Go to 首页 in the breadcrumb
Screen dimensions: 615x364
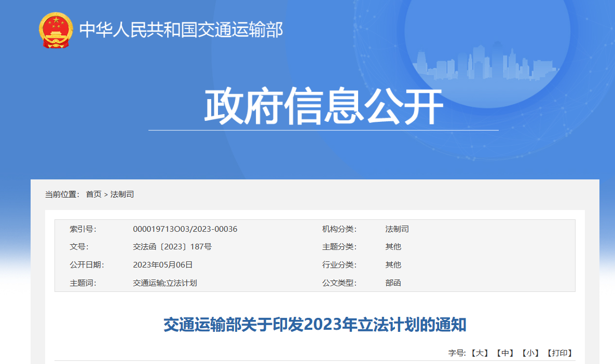click(x=93, y=194)
